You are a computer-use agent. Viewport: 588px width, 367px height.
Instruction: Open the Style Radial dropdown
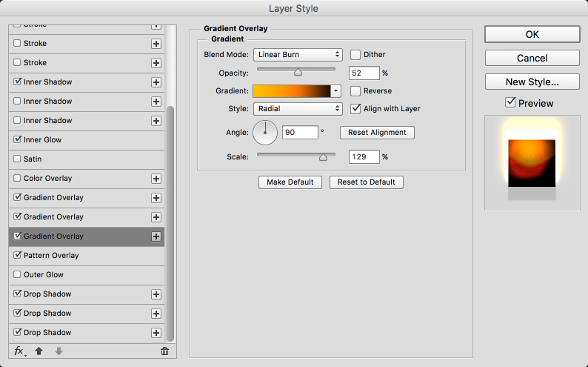tap(298, 109)
